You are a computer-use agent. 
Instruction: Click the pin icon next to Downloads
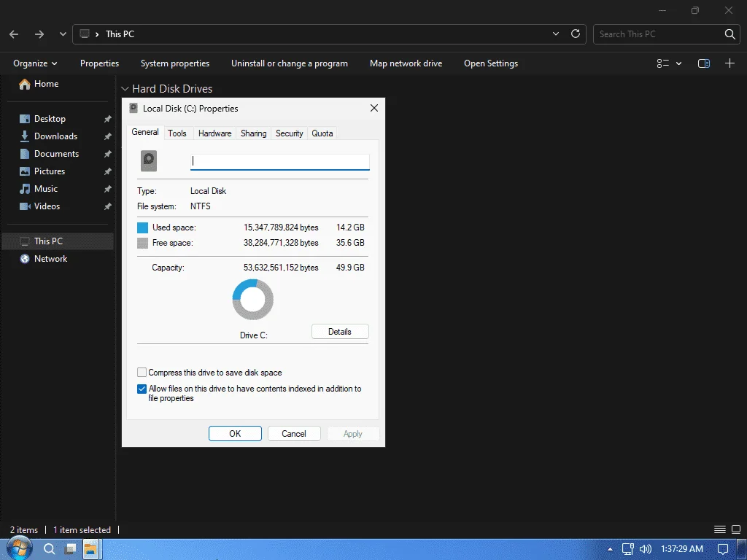click(x=108, y=136)
